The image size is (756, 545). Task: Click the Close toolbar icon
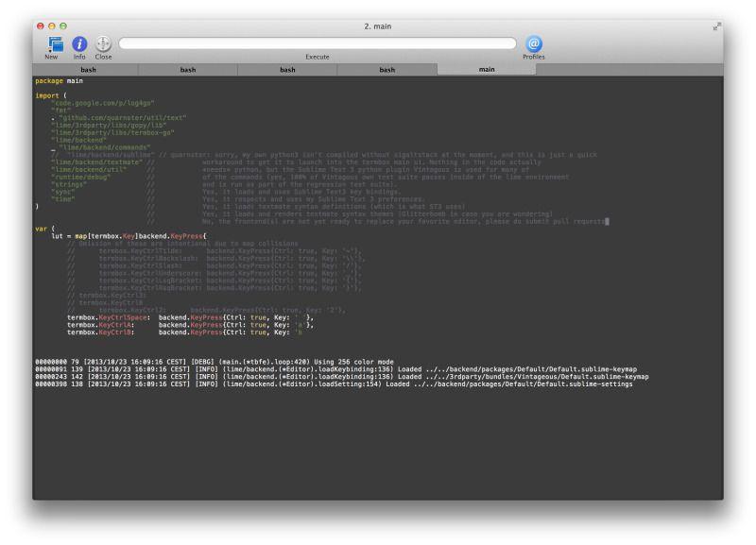tap(103, 43)
